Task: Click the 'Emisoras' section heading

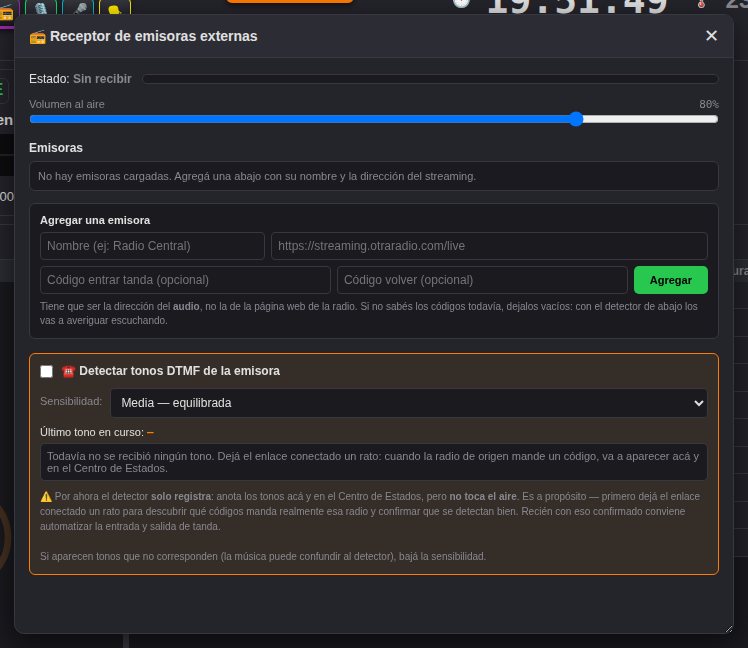Action: coord(56,148)
